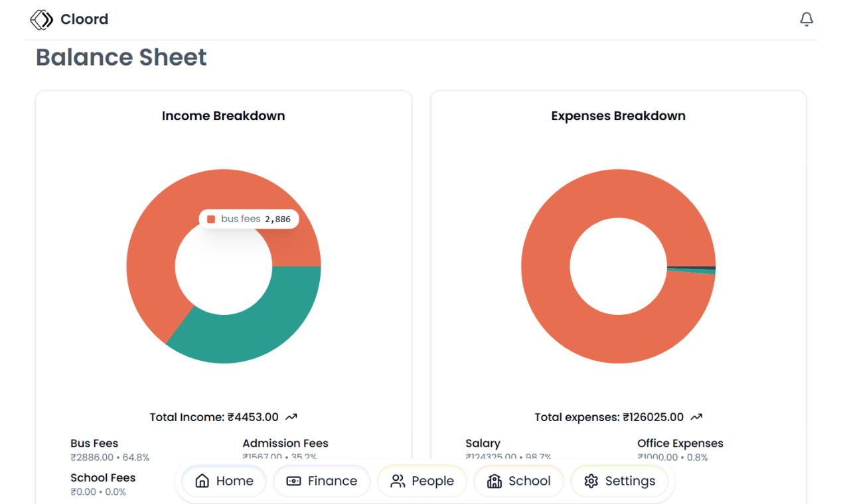Open the Settings section
The height and width of the screenshot is (504, 843).
point(620,481)
